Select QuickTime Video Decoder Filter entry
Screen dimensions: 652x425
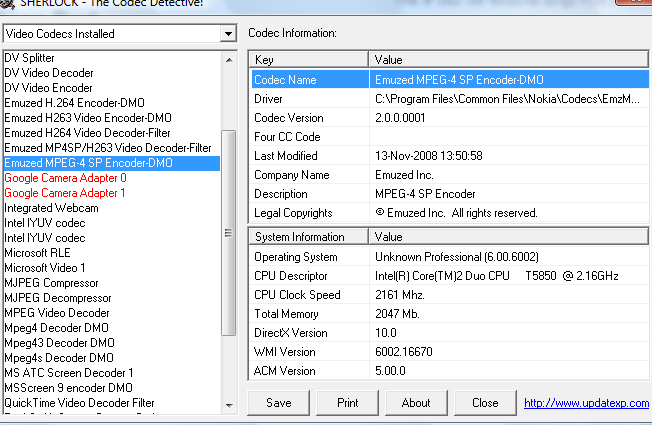tap(112, 403)
